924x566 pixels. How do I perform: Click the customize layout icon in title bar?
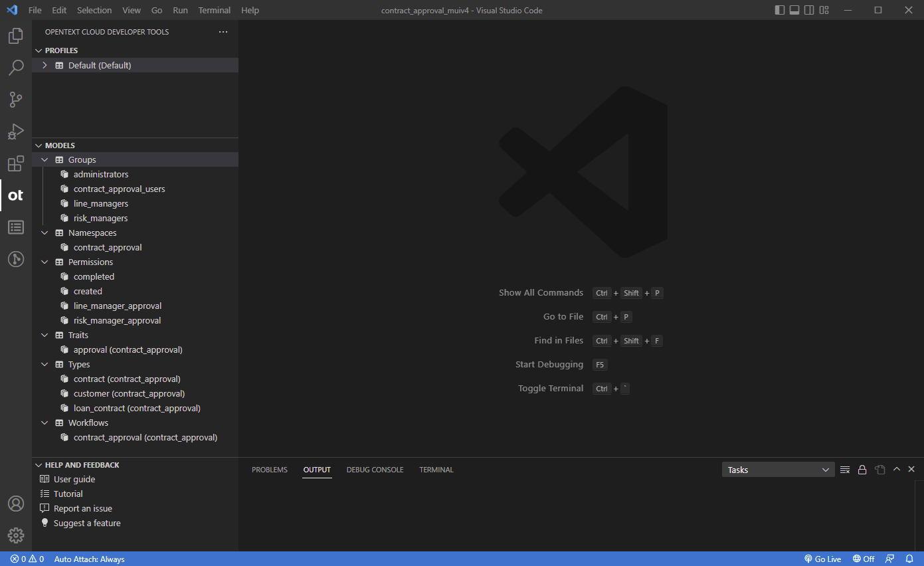coord(824,10)
